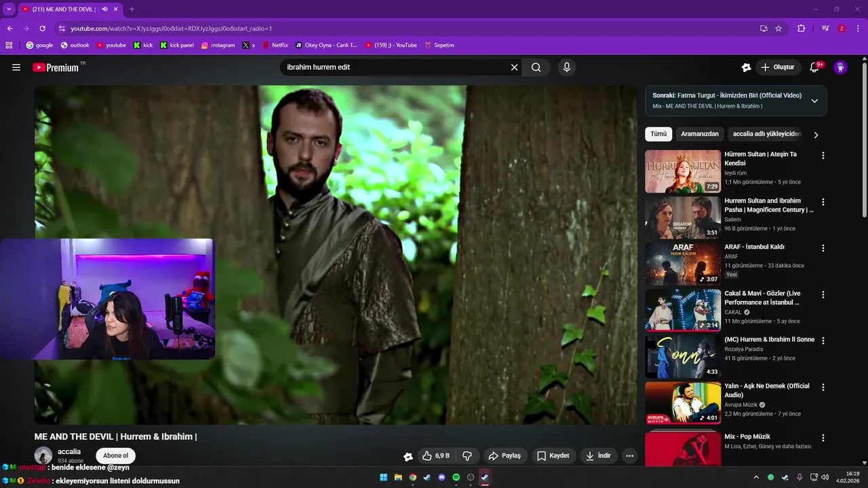Show more filter chips with arrow
Image resolution: width=868 pixels, height=488 pixels.
(x=816, y=135)
